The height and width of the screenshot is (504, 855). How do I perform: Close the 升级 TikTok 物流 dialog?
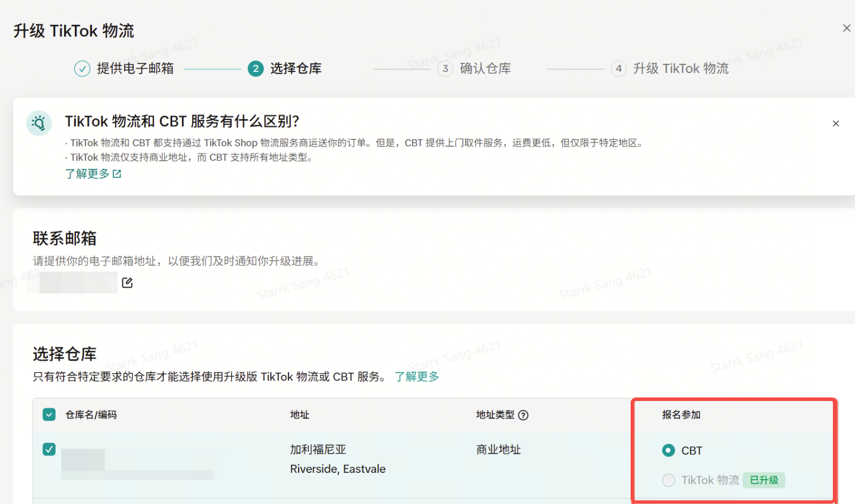[847, 28]
